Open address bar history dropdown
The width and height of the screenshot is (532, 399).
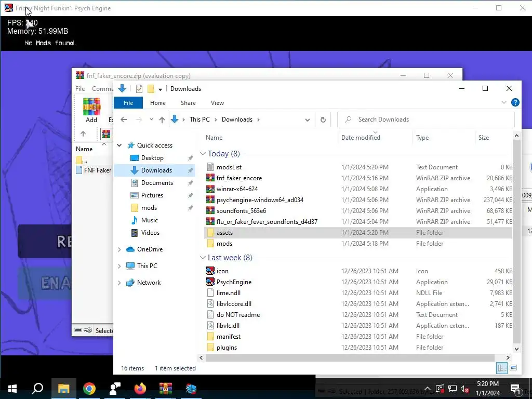click(x=308, y=119)
